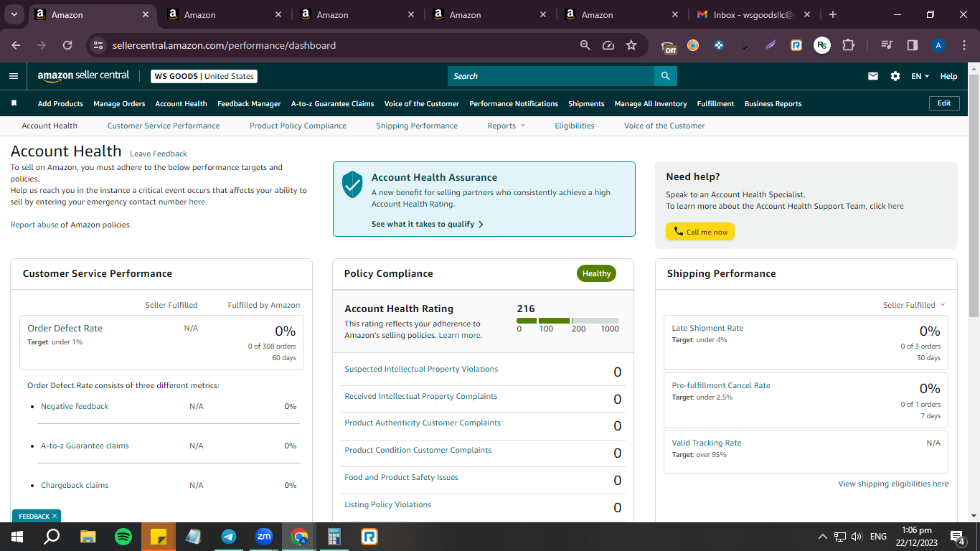Switch to the Gmail Inbox browser tab
Viewport: 980px width, 551px height.
(753, 14)
